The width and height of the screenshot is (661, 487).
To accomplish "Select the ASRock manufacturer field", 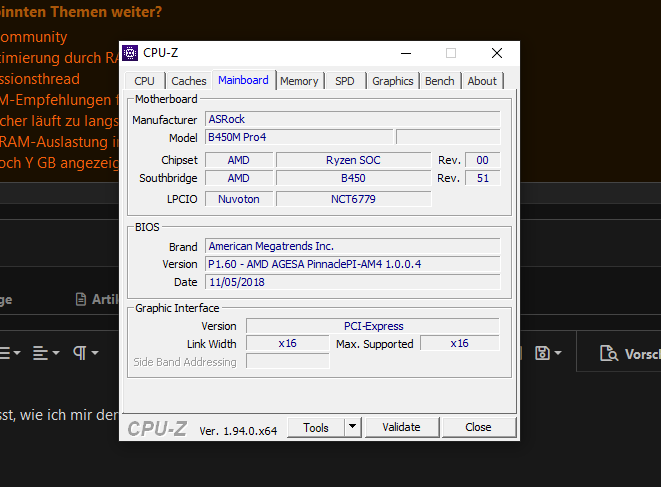I will [x=353, y=119].
